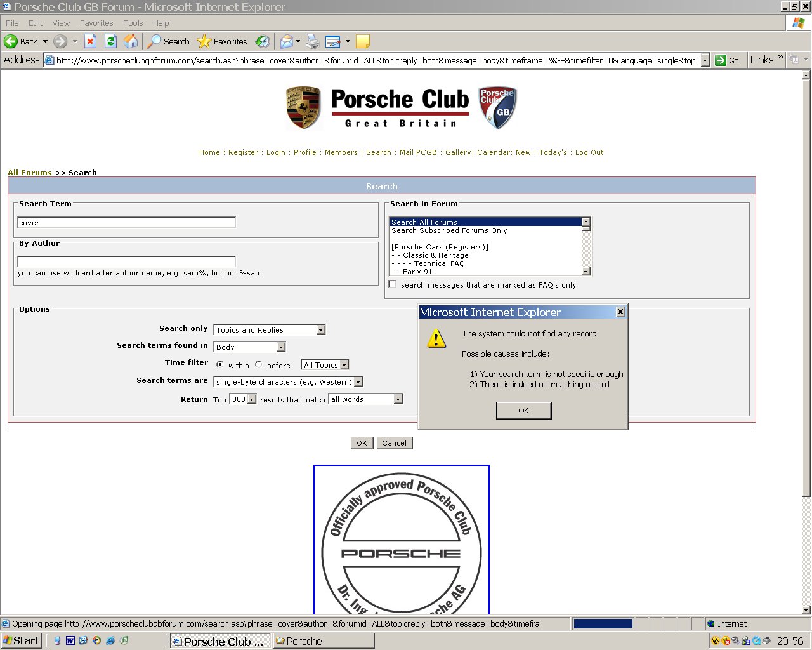Go to the home page via house icon

[131, 41]
